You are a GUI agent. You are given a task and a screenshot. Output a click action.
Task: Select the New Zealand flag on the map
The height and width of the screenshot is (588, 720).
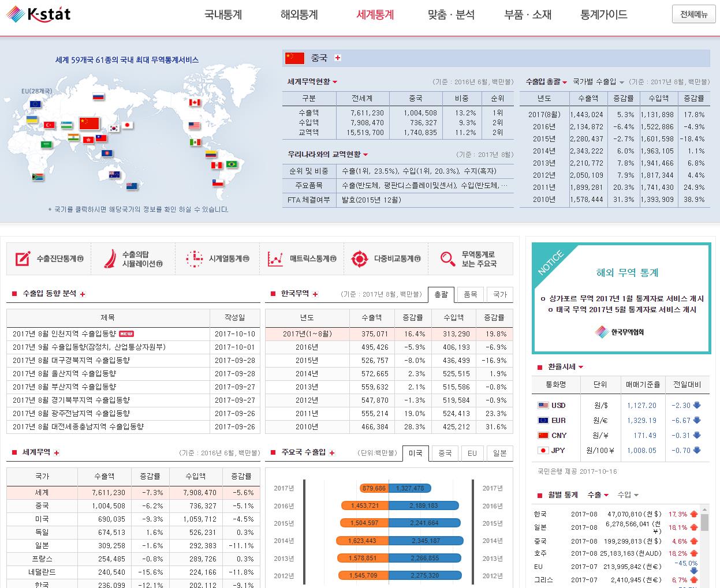pos(132,186)
